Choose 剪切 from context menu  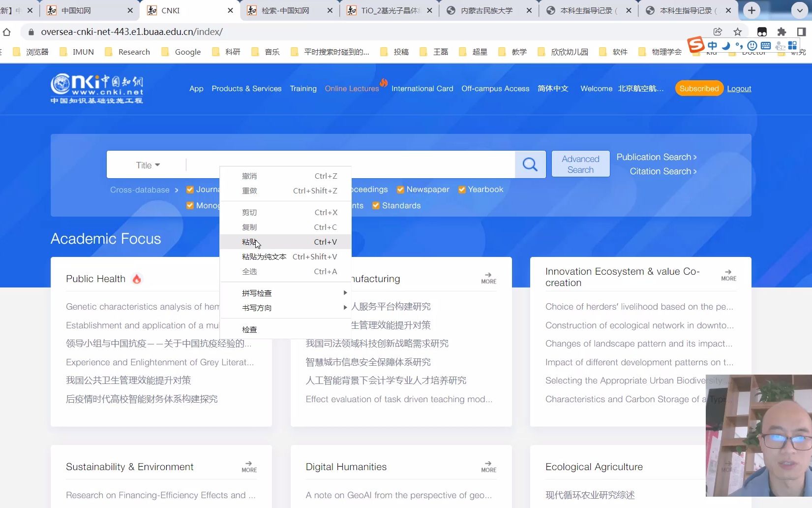tap(285, 212)
